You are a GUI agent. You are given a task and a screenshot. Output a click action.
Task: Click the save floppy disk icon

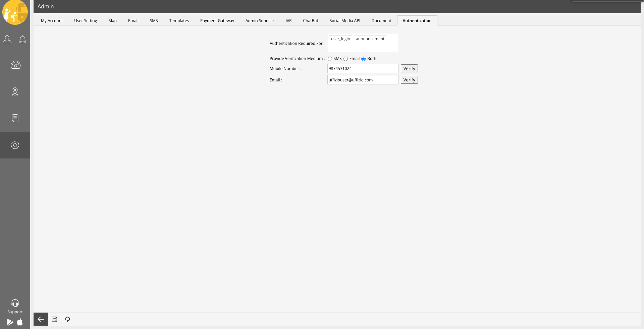tap(54, 319)
